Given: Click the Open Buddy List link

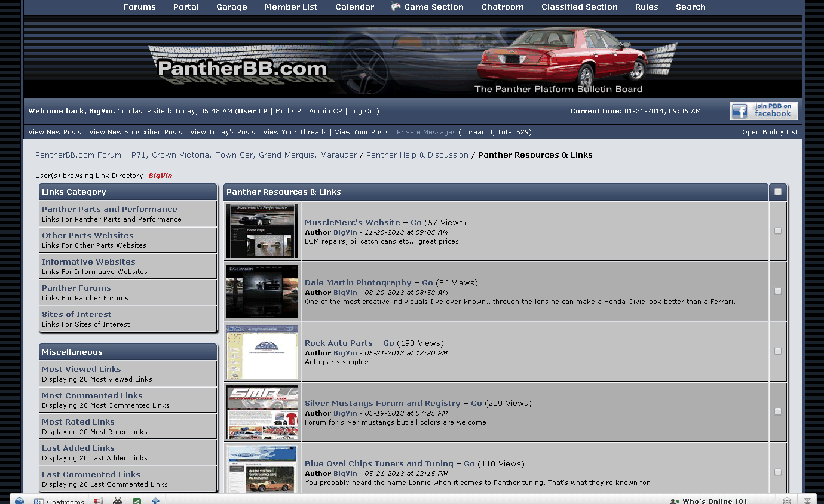Looking at the screenshot, I should point(770,132).
